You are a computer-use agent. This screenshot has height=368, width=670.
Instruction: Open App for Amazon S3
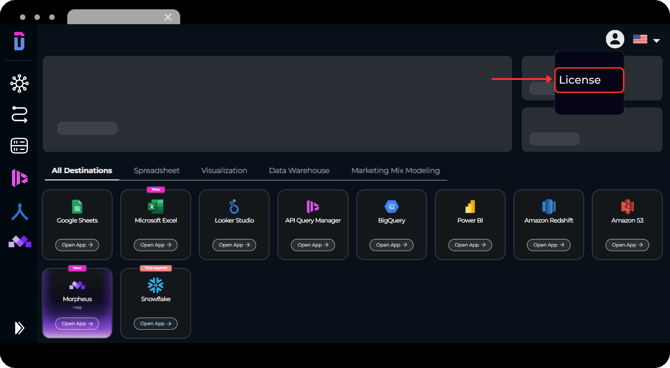[627, 245]
